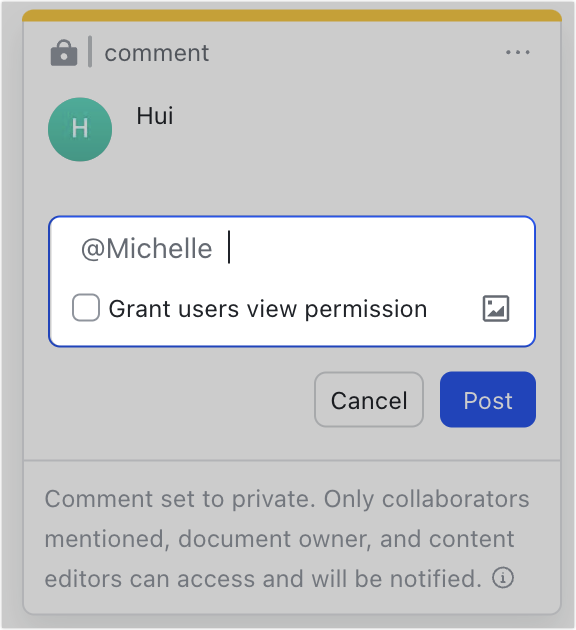The image size is (576, 630).
Task: Click the @Michelle mention
Action: (147, 248)
